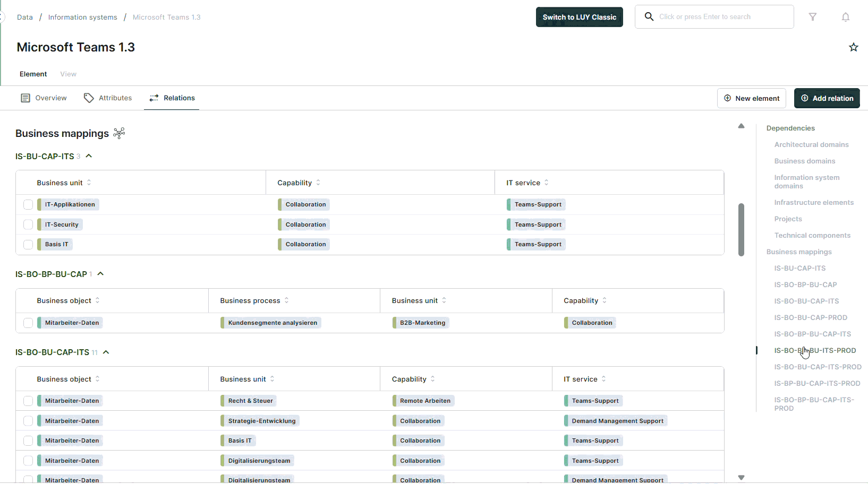Open Demand Management Support in Strategie-Entwicklung row
This screenshot has width=868, height=484.
tap(616, 421)
